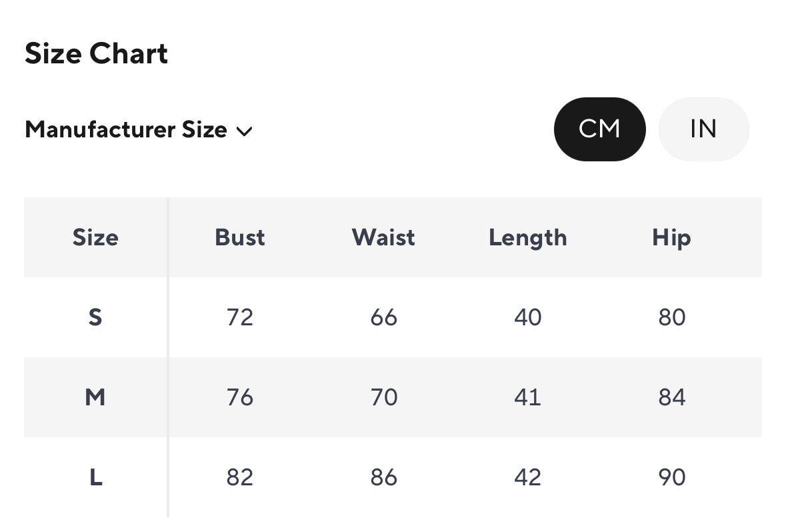
Task: Click length value 41 for size M
Action: (x=528, y=397)
